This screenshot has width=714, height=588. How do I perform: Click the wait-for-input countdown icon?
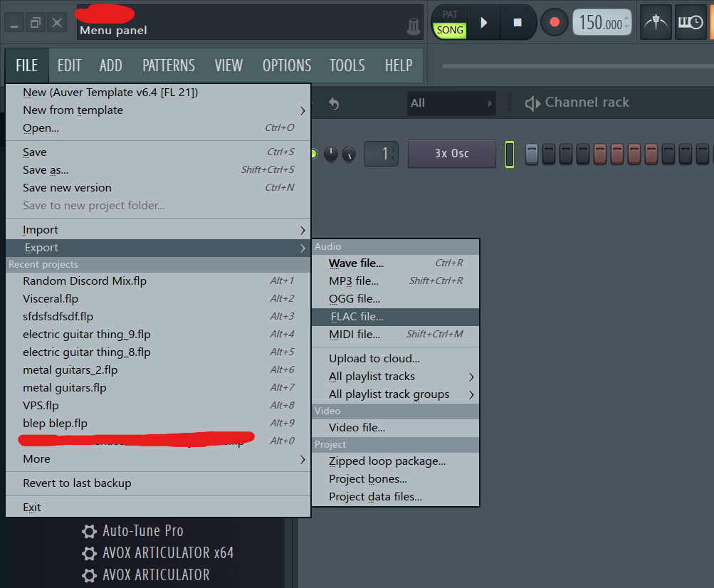[691, 22]
